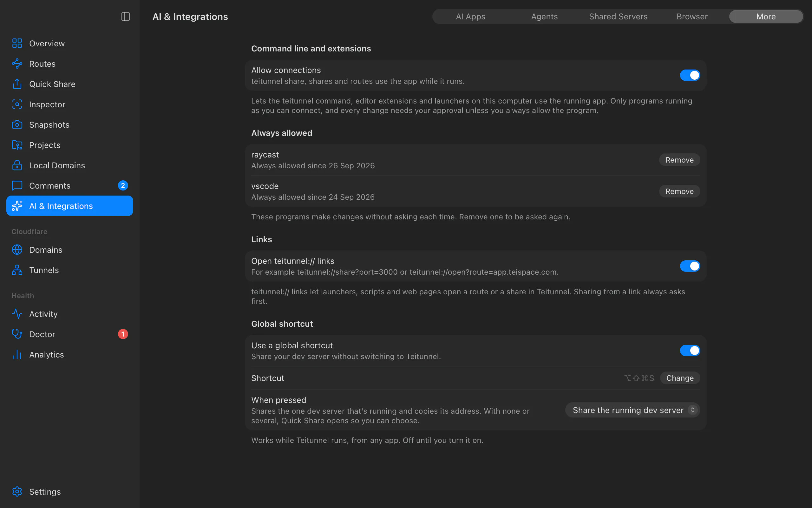Click the Doctor stethoscope icon
This screenshot has height=508, width=812.
click(x=17, y=334)
